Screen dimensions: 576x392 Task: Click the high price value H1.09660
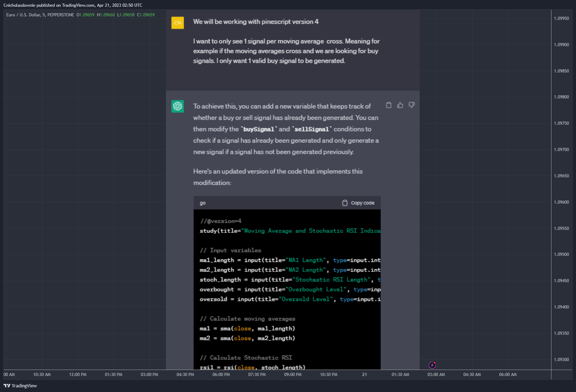tap(106, 15)
